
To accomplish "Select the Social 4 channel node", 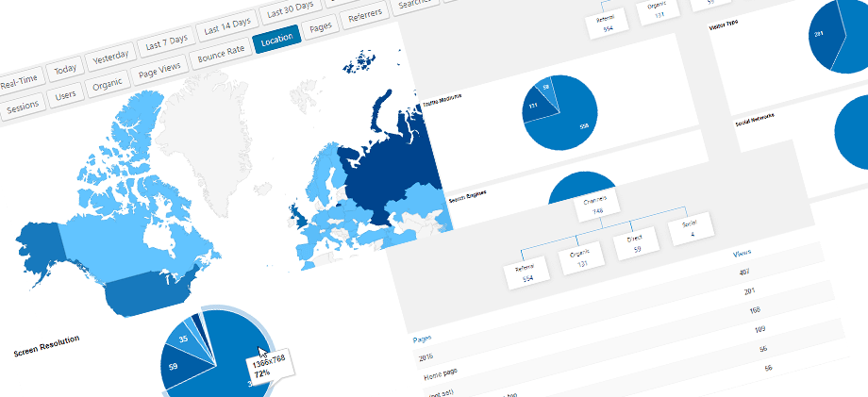I will coord(691,231).
